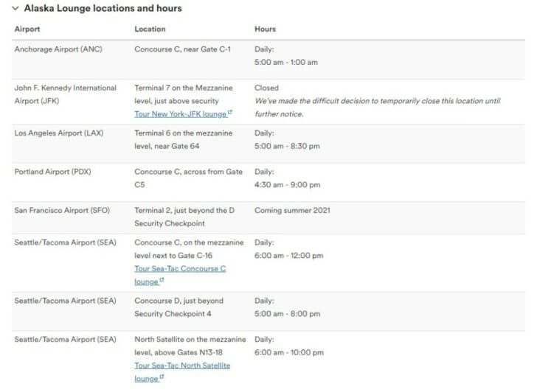Screen dimensions: 537x392
Task: Click the Airport column header
Action: (x=27, y=29)
